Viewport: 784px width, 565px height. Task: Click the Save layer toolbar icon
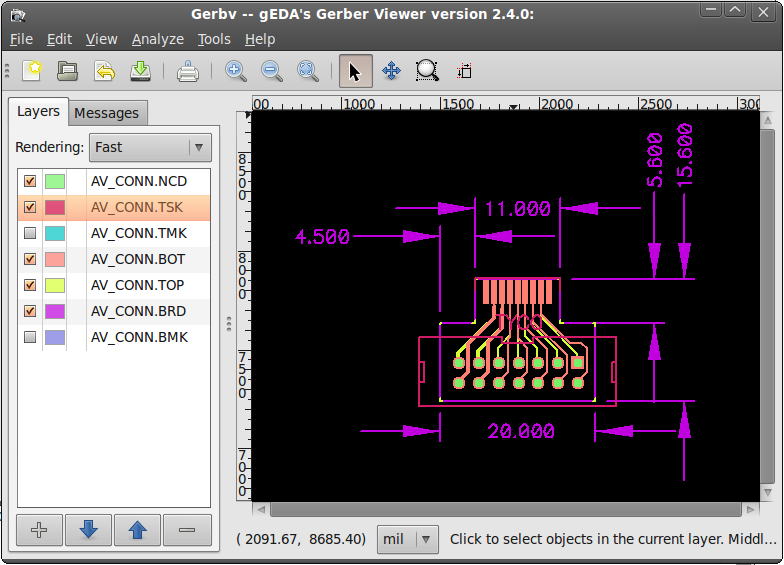point(141,71)
